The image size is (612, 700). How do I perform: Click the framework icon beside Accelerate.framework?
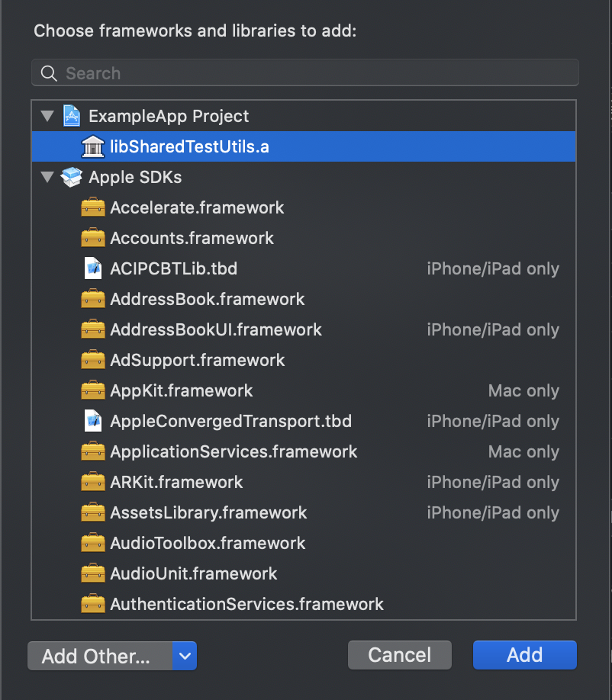92,207
